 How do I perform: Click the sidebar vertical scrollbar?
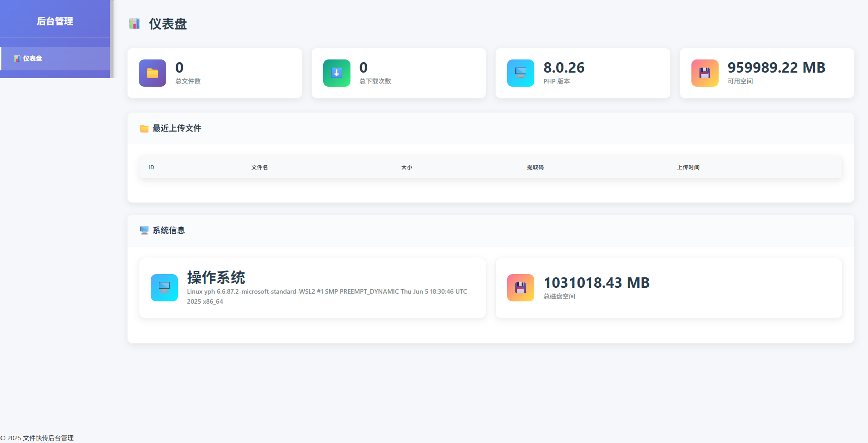[112, 39]
